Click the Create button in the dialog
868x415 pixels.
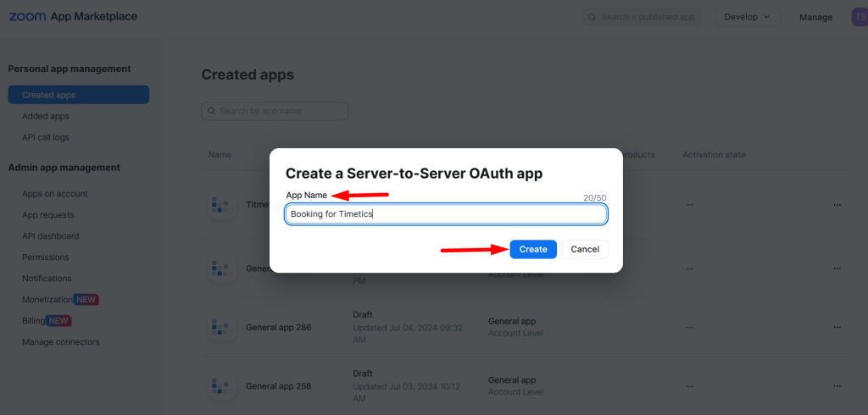point(533,249)
